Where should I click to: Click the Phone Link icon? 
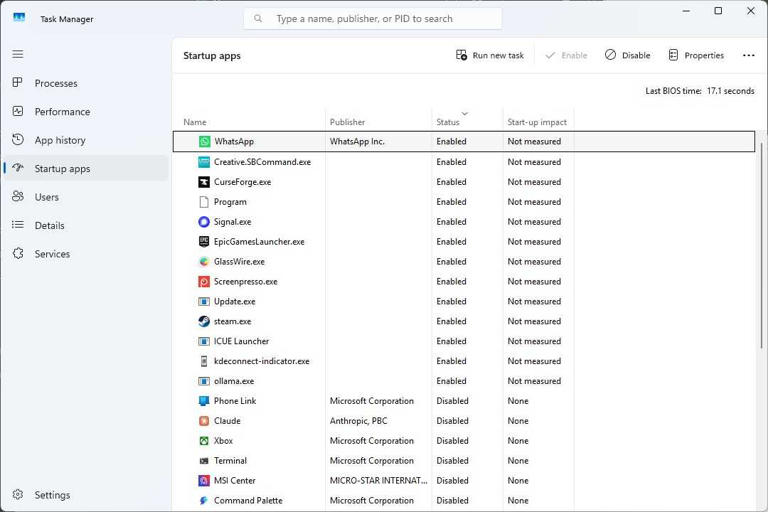pos(204,401)
